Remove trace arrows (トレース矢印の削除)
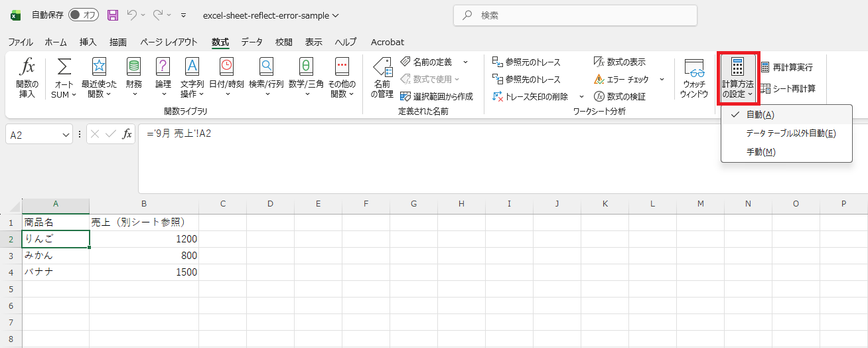This screenshot has height=348, width=868. coord(530,96)
